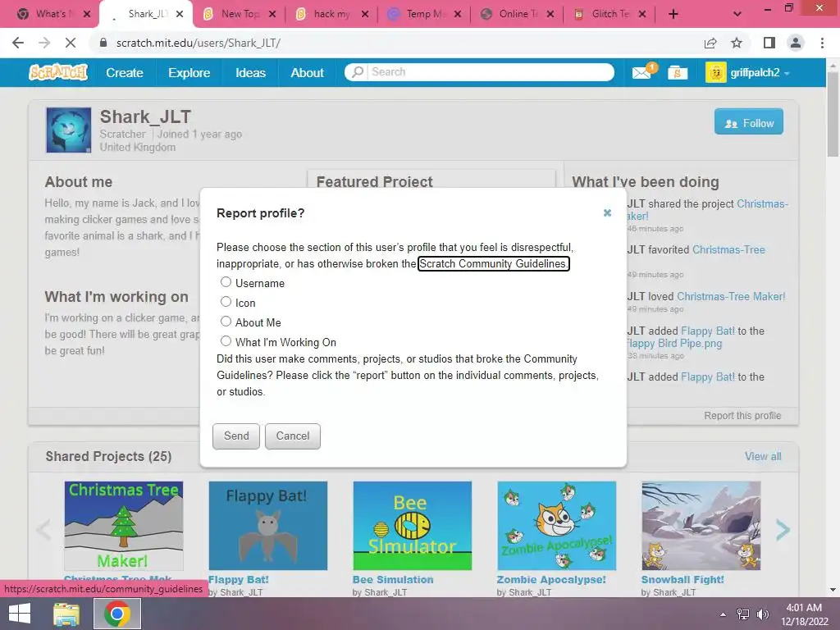
Task: Send the profile report
Action: tap(236, 436)
